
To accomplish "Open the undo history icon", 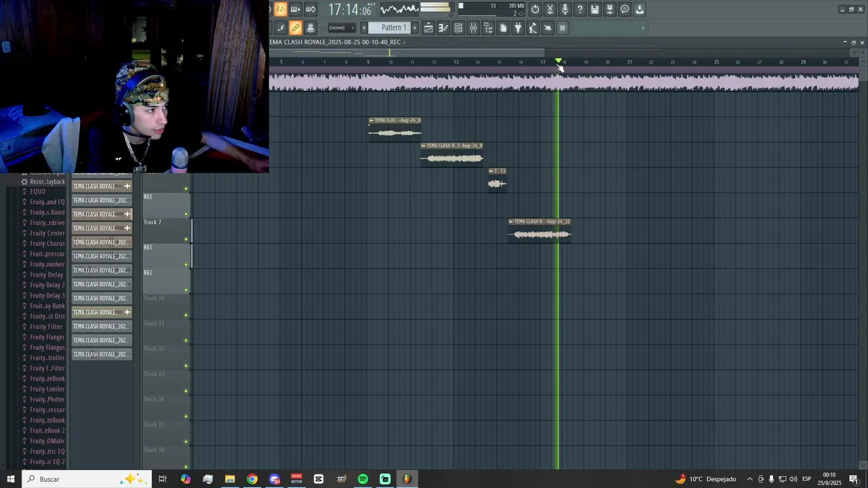I will pos(535,9).
